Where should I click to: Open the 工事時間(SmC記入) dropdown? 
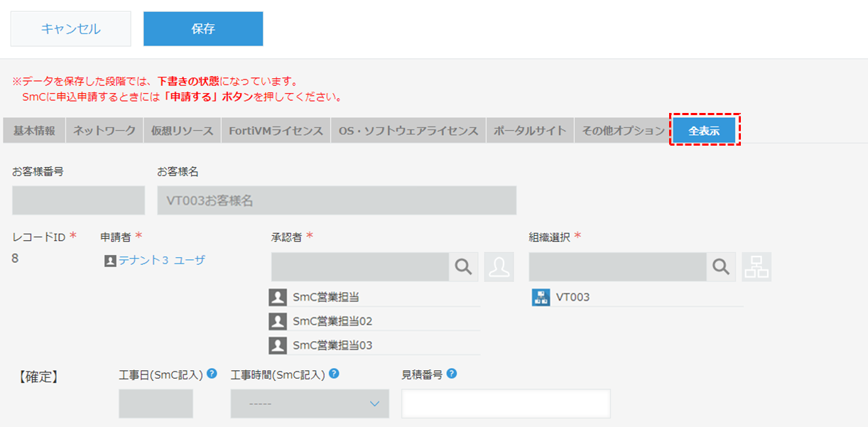(x=310, y=404)
